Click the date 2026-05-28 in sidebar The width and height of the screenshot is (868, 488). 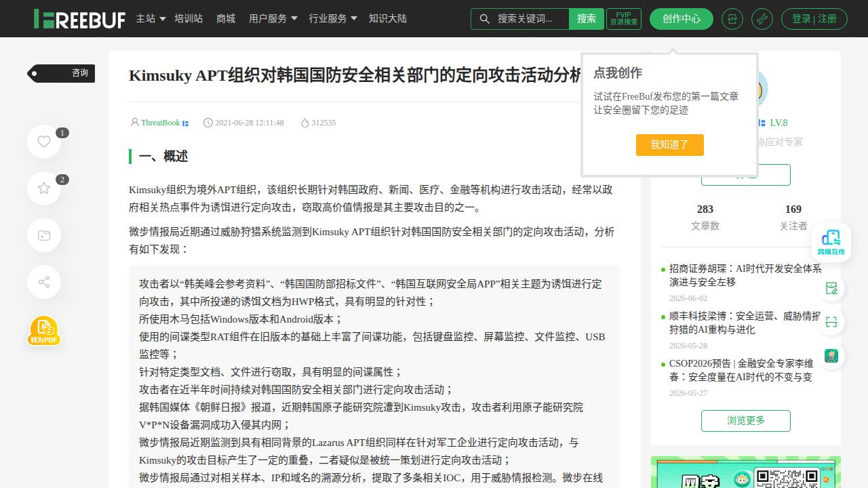coord(688,346)
